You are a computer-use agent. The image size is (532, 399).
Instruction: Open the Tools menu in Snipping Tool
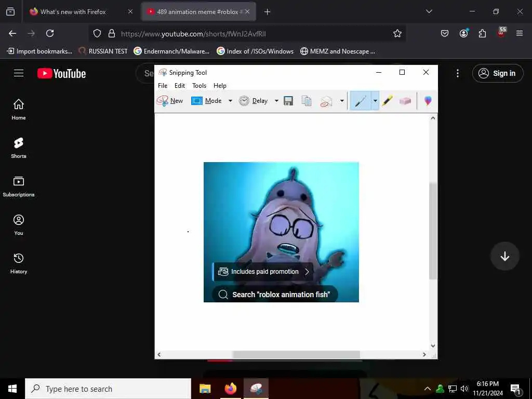coord(199,86)
